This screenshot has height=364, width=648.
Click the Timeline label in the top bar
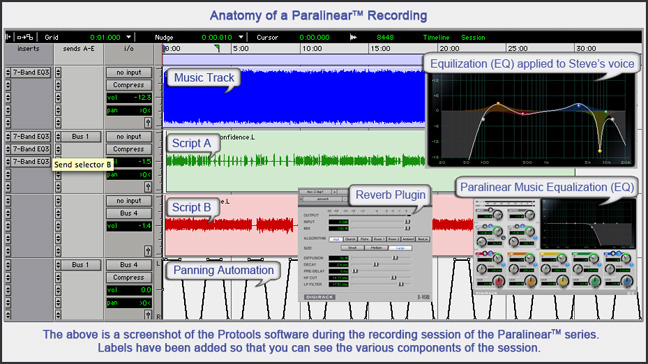[436, 38]
